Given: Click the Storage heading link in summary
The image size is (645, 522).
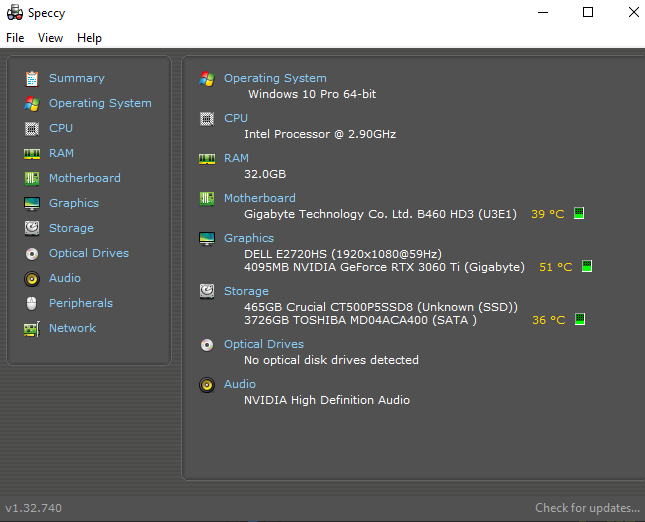Looking at the screenshot, I should [x=246, y=291].
